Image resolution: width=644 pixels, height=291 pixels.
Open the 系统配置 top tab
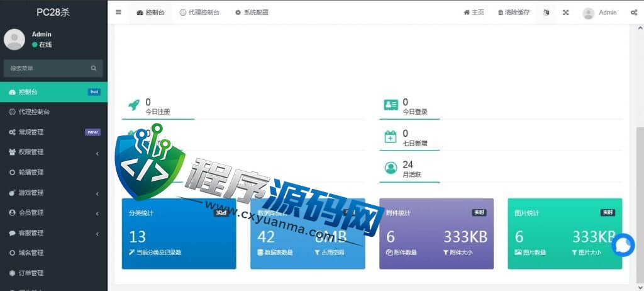(252, 13)
